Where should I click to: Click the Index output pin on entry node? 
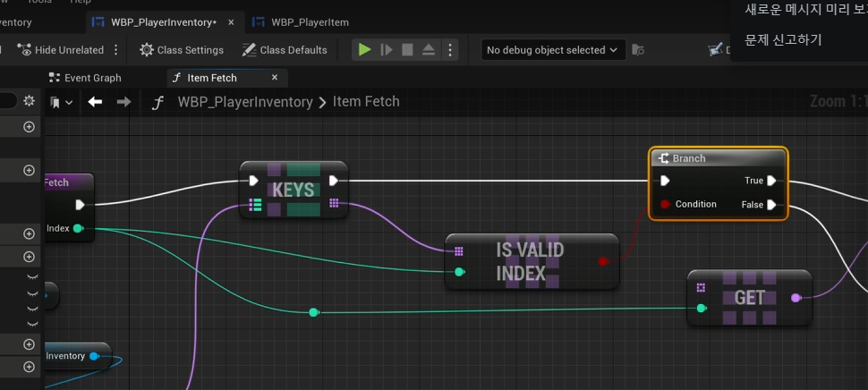point(78,228)
